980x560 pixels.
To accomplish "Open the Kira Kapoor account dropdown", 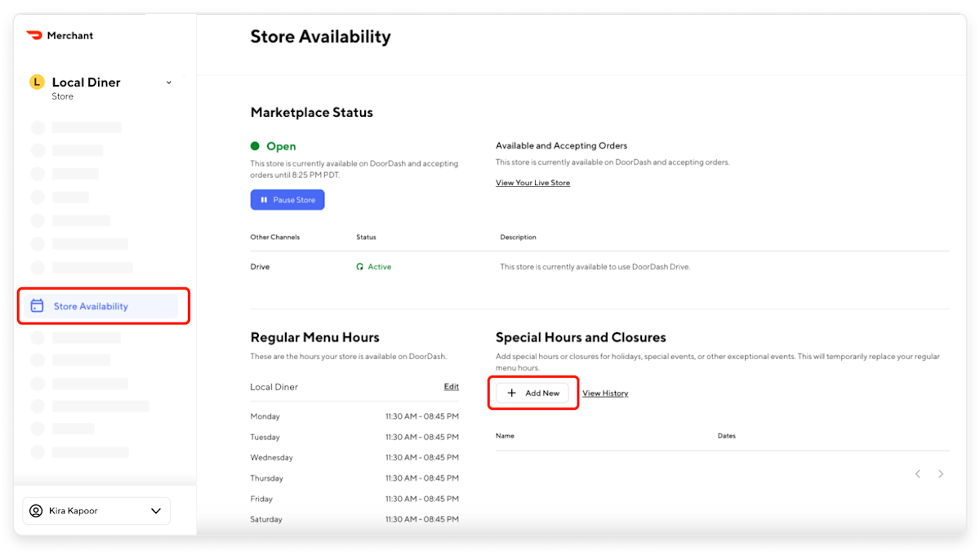I will tap(96, 511).
